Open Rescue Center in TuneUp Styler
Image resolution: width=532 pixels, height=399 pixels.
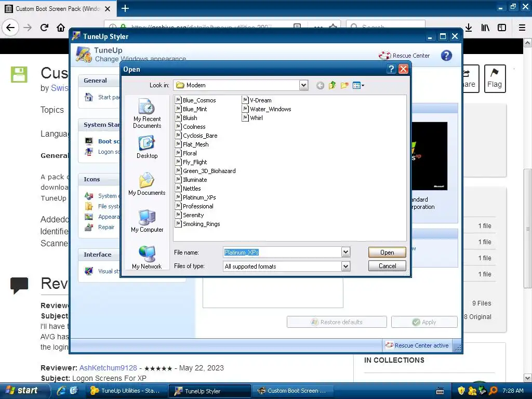tap(404, 55)
